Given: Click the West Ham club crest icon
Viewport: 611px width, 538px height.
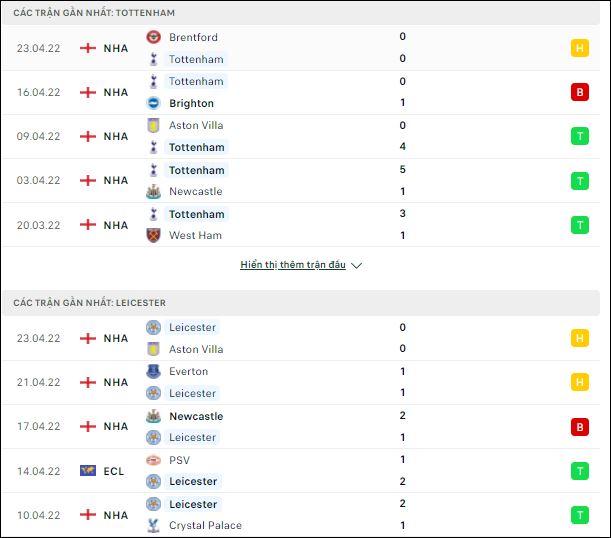Looking at the screenshot, I should [x=153, y=235].
